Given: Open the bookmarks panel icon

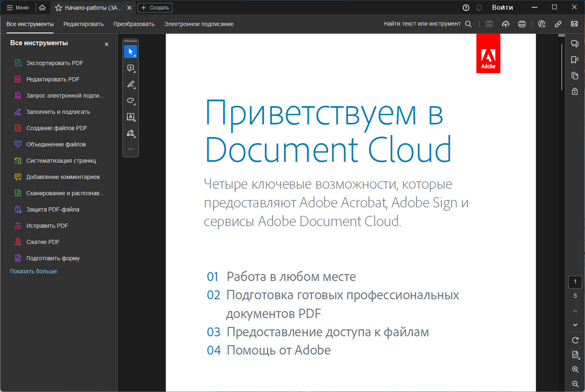Looking at the screenshot, I should (575, 60).
